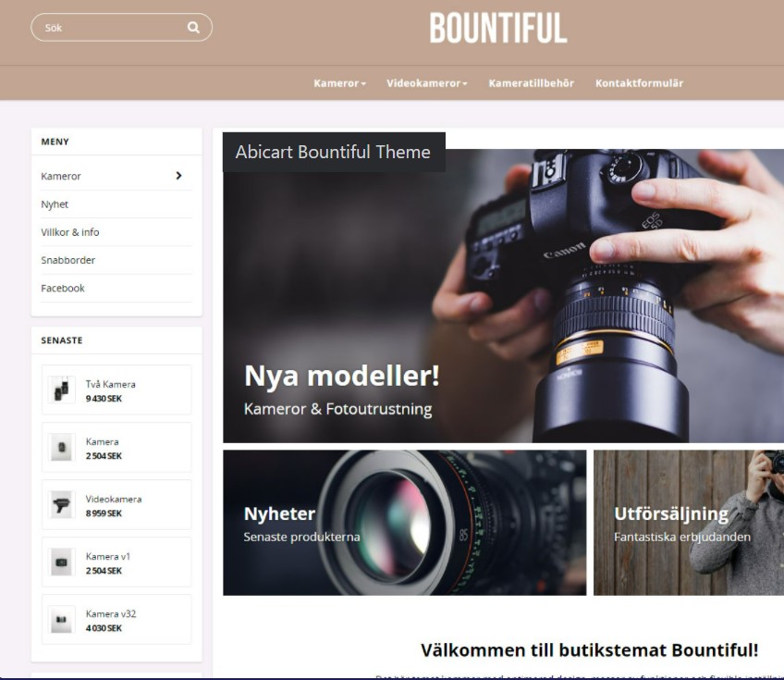Click the Utförsäljning banner

coord(688,523)
